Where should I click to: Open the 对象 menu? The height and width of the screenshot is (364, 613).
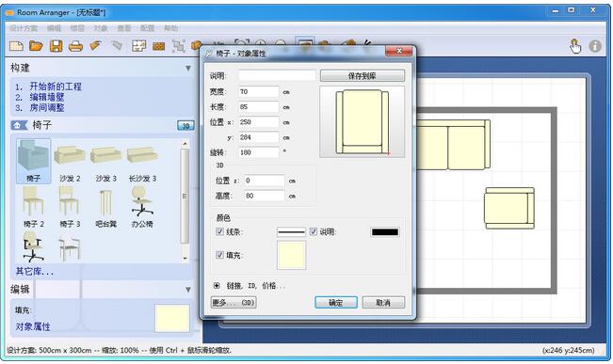[x=101, y=28]
